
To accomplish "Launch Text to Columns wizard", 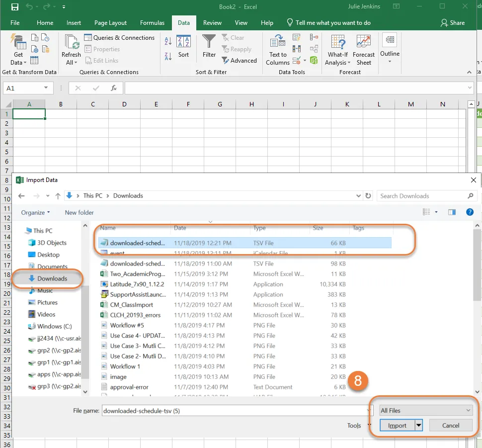I will 278,50.
